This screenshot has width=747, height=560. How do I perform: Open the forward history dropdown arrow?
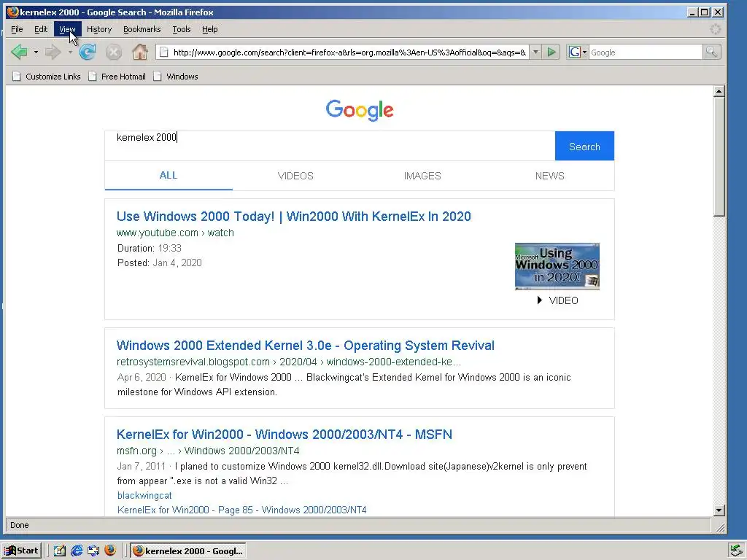(70, 52)
